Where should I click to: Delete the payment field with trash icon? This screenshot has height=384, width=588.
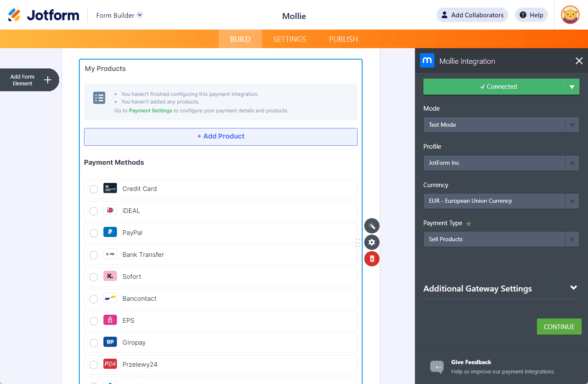pos(372,259)
